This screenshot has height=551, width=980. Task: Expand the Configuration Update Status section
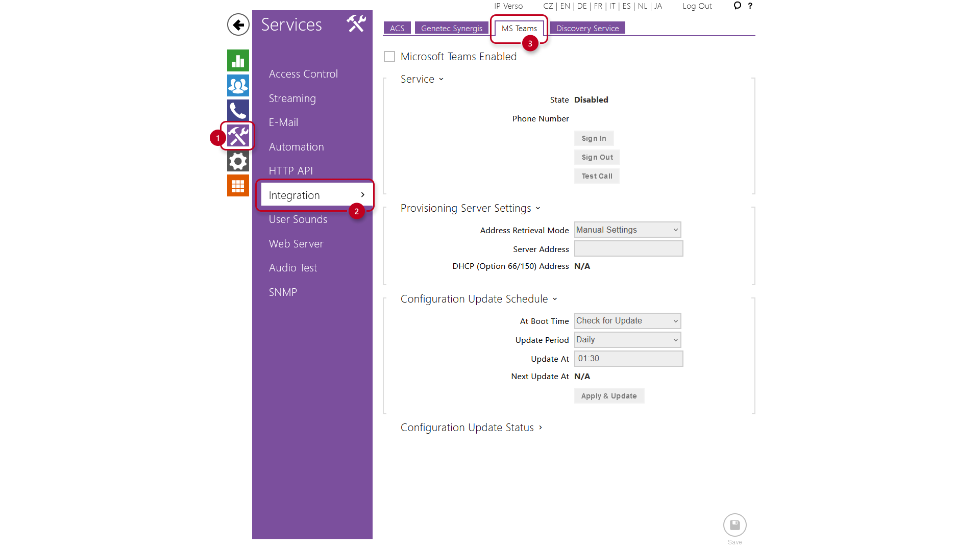471,428
